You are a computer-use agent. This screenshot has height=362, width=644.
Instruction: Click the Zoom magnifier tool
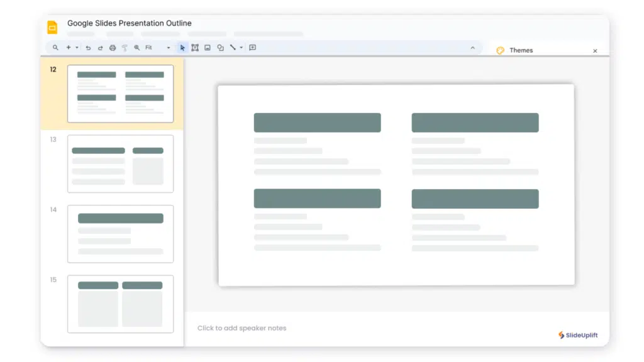point(136,48)
